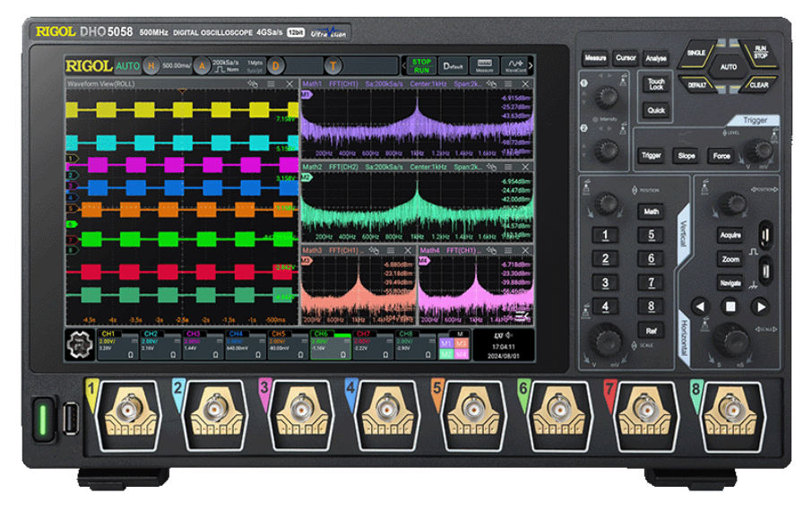Tap channel 1 BNC input connector

pyautogui.click(x=128, y=411)
